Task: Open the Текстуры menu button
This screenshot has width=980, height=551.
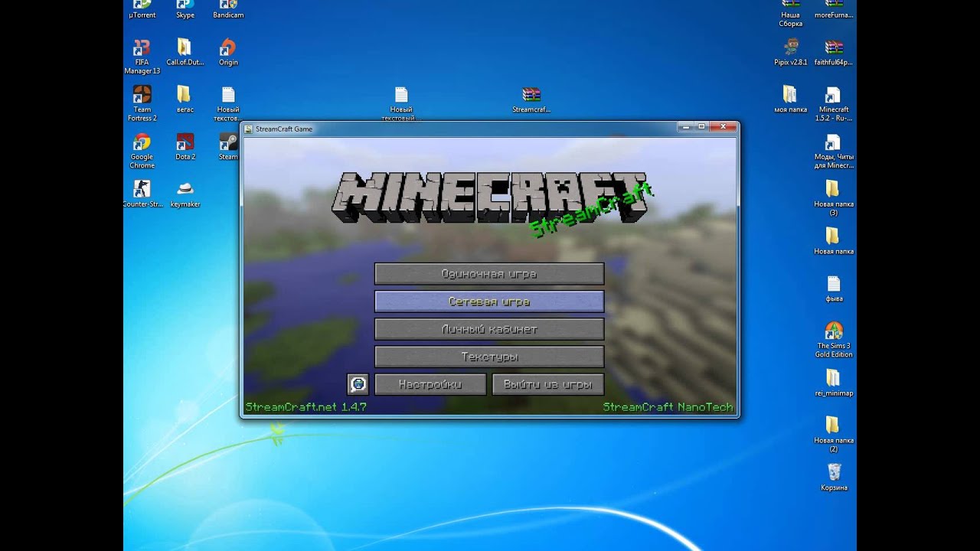Action: 489,357
